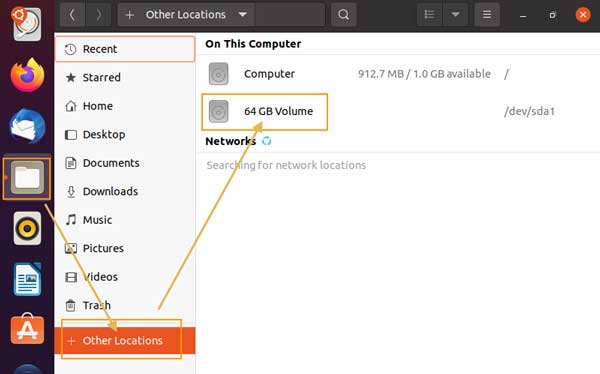The width and height of the screenshot is (600, 374).
Task: Open Ubuntu Software orange bag icon
Action: point(27,329)
